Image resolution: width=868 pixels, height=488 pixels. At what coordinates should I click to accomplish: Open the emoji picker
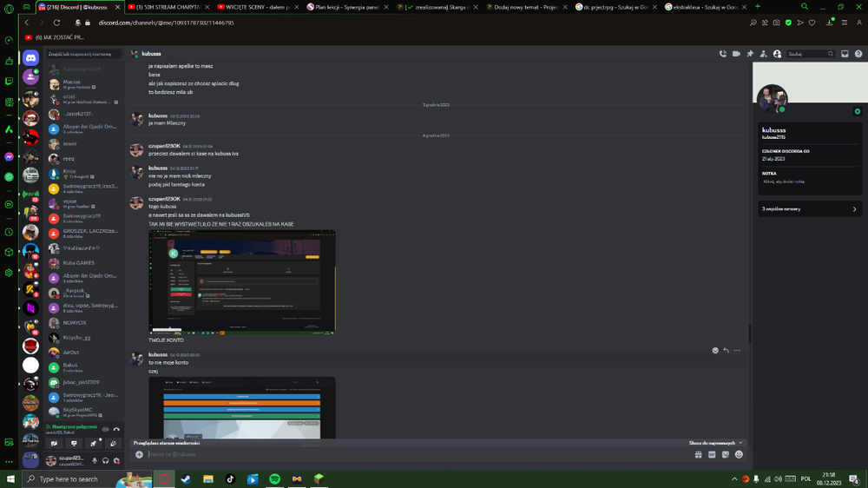click(x=739, y=454)
